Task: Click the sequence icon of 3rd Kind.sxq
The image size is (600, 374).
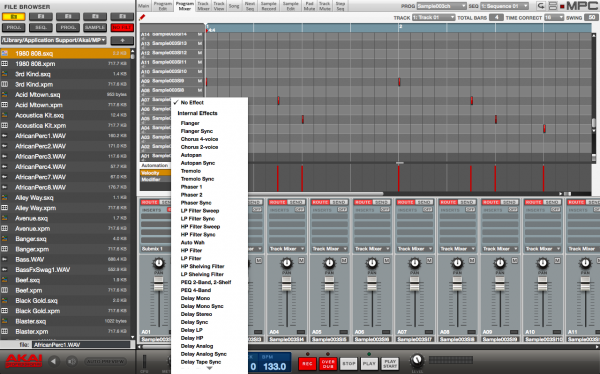Action: [5, 74]
